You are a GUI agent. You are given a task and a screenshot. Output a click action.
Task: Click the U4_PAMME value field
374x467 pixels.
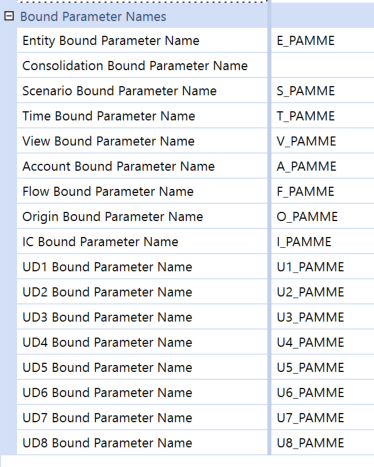click(323, 342)
